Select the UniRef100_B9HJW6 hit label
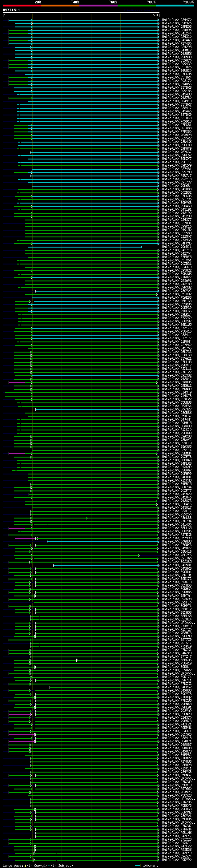 point(177,274)
